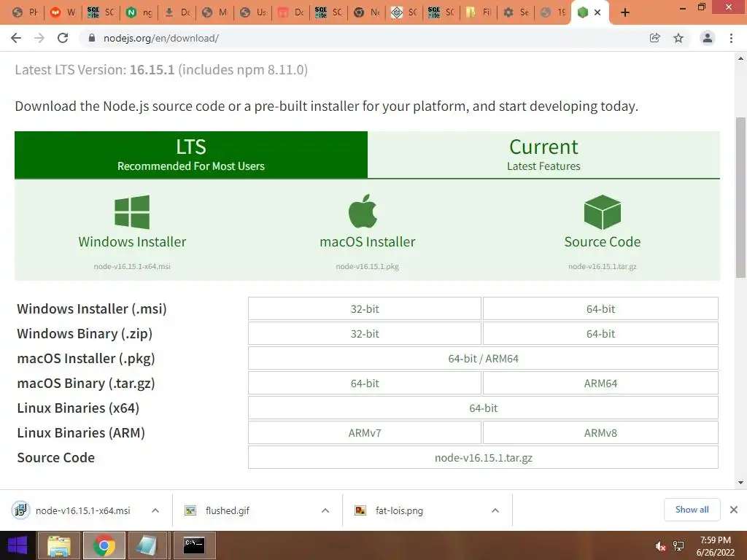This screenshot has height=560, width=747.
Task: Click the Apple logo for macOS Installer
Action: (363, 211)
